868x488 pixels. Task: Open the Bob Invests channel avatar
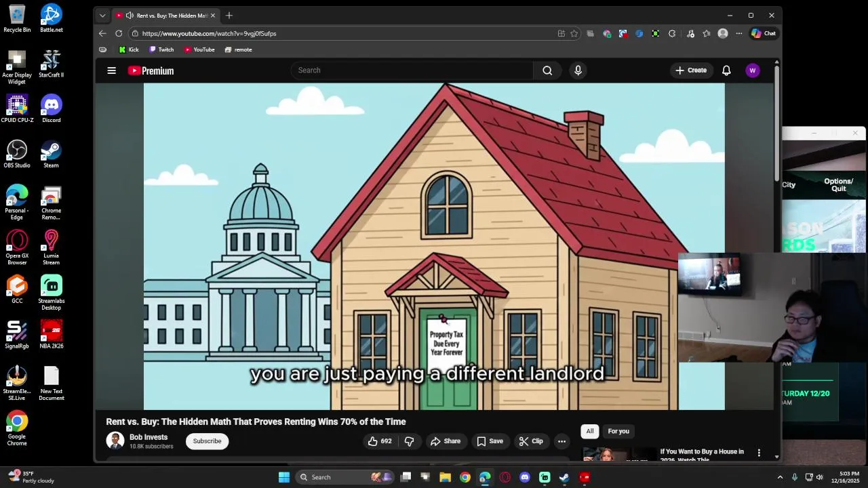coord(115,441)
